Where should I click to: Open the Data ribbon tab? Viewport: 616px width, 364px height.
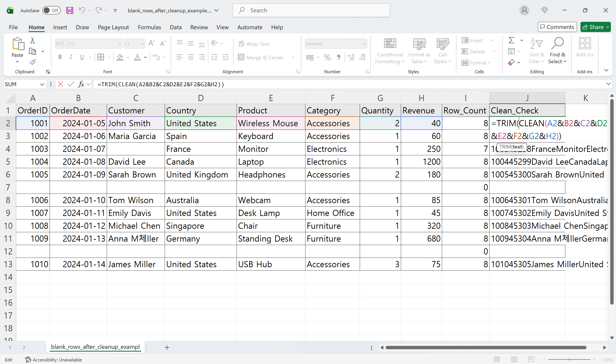click(x=176, y=27)
